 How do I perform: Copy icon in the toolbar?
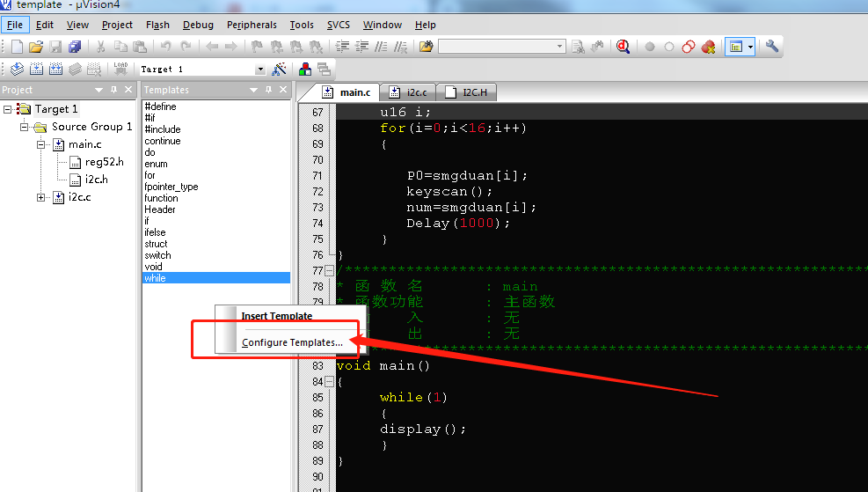pos(120,48)
